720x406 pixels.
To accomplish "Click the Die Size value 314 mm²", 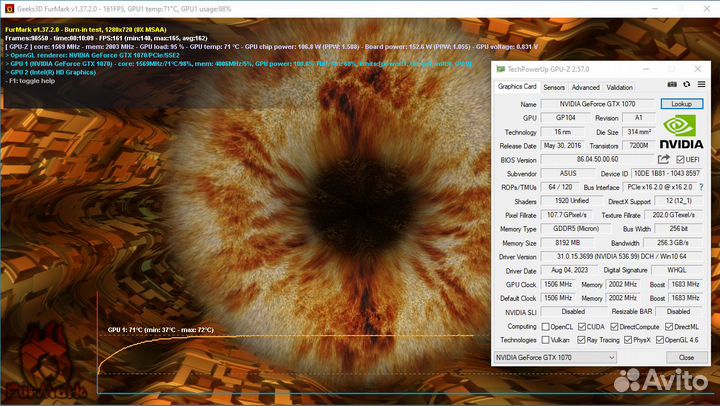I will 638,132.
